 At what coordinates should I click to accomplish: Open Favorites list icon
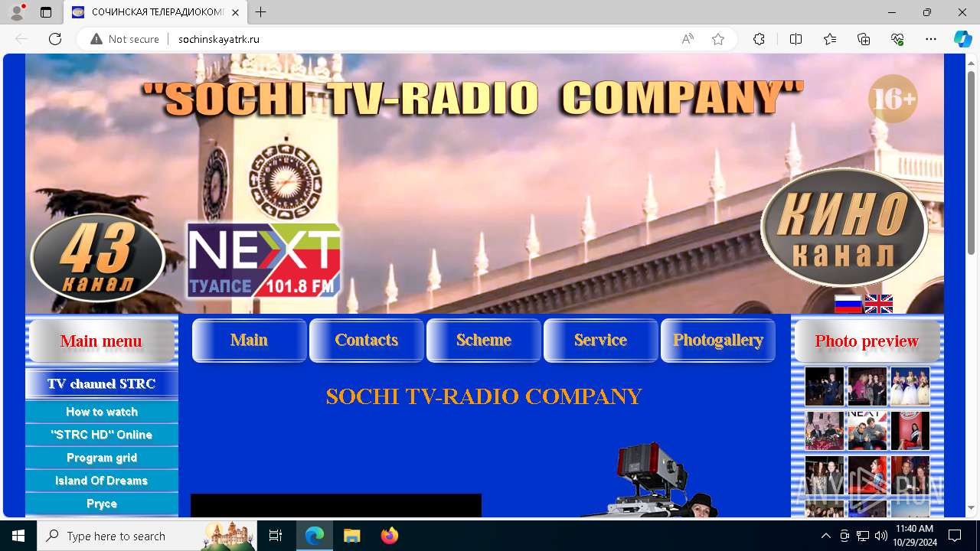pos(830,39)
